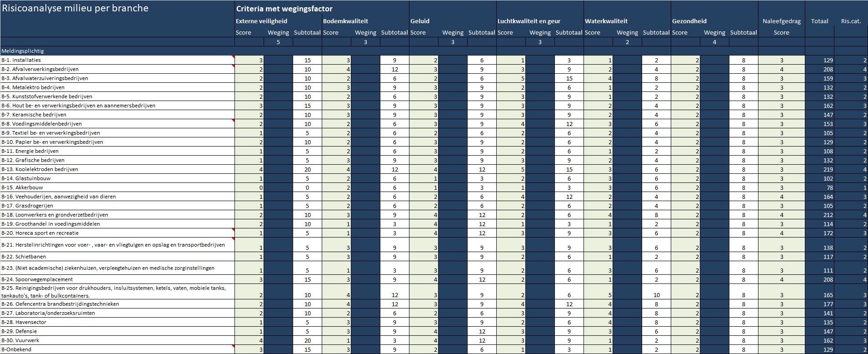Viewport: 868px width, 354px height.
Task: Click comment indicator on 'B-8. Voedingsmiddelenbedrijven' cell
Action: coord(233,121)
